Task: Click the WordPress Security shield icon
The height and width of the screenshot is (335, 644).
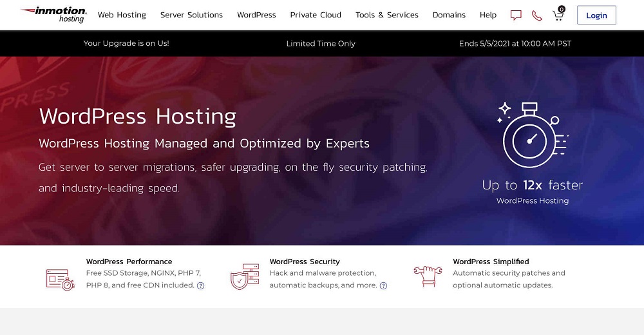Action: click(x=244, y=278)
